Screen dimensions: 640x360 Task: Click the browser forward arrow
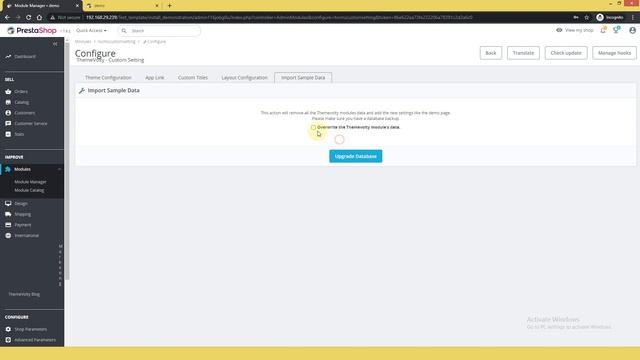pos(18,18)
